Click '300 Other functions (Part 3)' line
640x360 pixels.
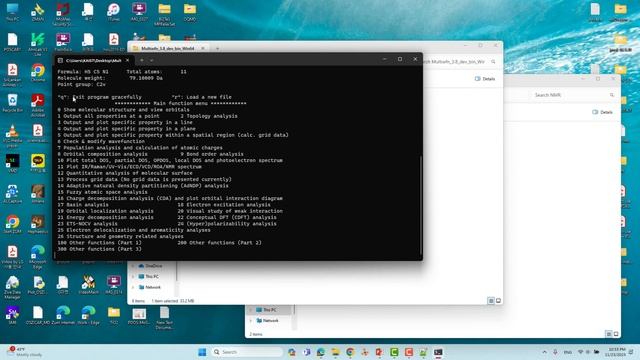tap(99, 249)
